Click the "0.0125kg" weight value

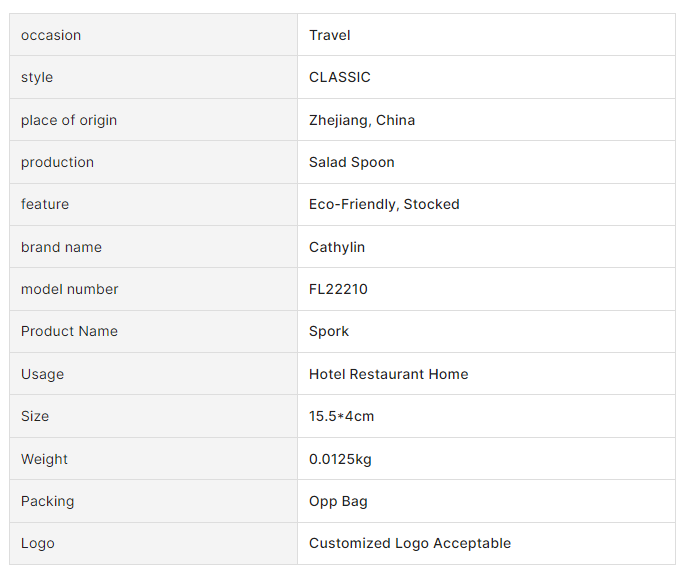coord(340,459)
